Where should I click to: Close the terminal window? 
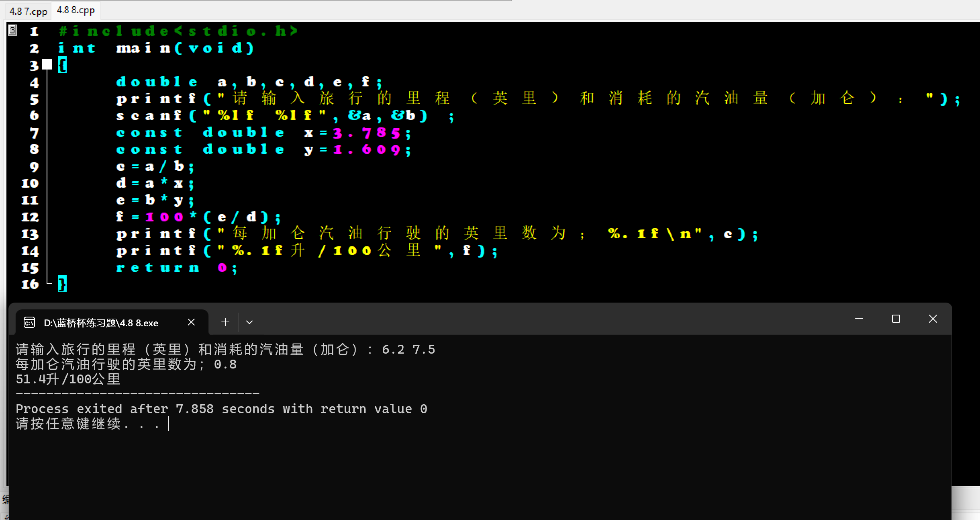tap(933, 319)
